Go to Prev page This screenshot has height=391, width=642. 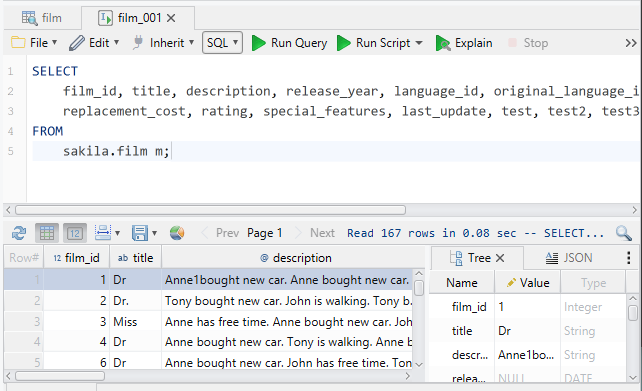coord(221,233)
